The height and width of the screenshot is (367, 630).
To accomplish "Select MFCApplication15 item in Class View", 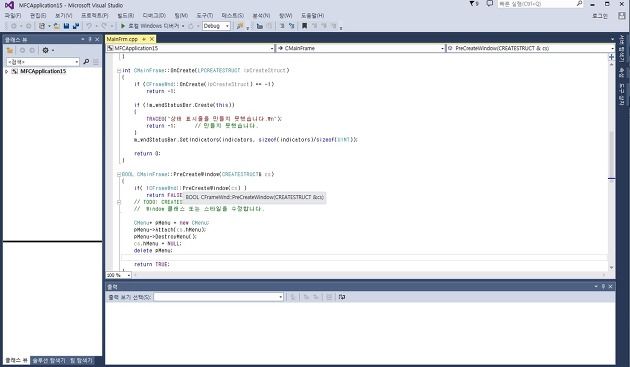I will click(x=43, y=71).
